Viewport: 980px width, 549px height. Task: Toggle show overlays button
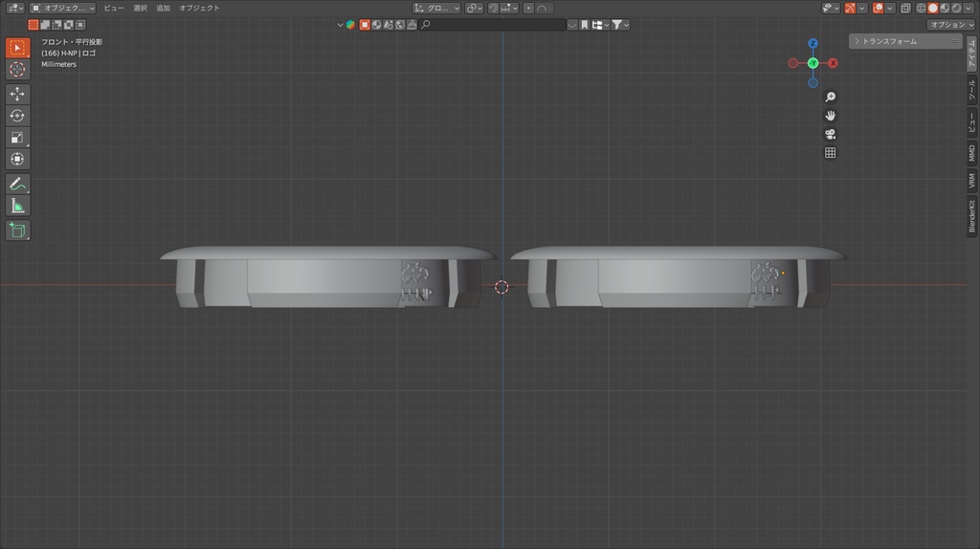click(x=879, y=8)
